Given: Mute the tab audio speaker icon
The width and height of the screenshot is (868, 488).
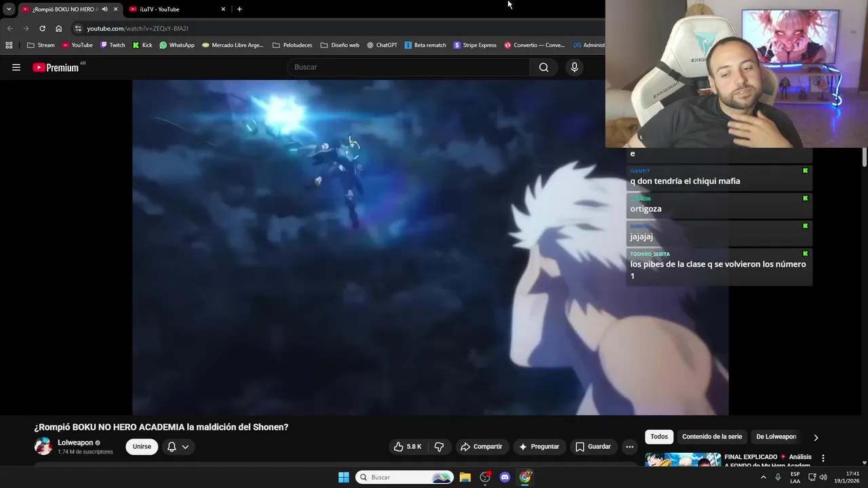Looking at the screenshot, I should click(104, 9).
